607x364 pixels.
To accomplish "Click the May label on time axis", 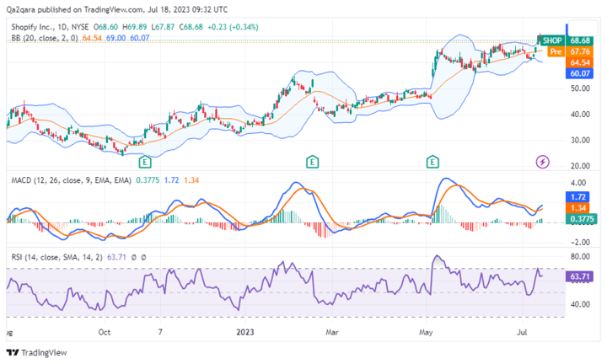I will pyautogui.click(x=426, y=332).
